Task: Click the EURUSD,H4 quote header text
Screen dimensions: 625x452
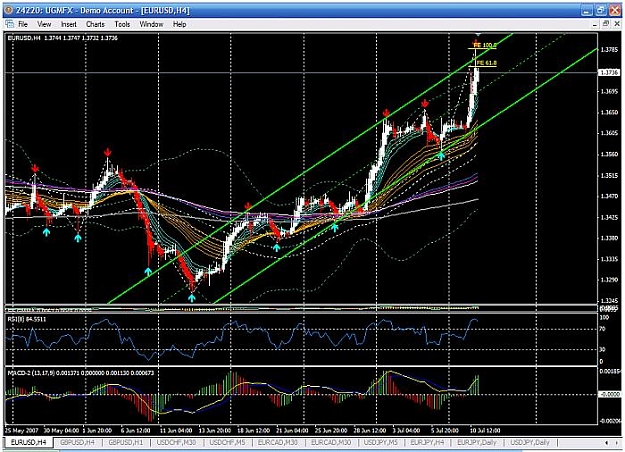Action: click(63, 38)
